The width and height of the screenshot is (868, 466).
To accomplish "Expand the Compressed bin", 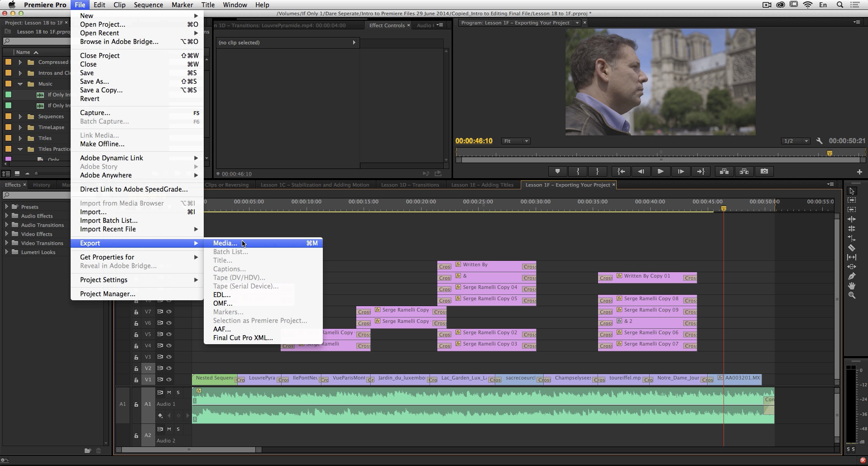I will tap(20, 62).
